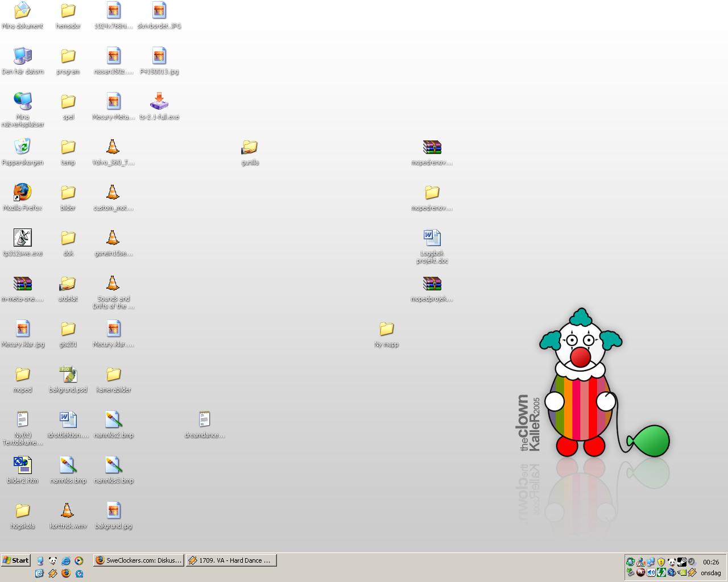Open the MSN Messenger tray icon

click(640, 562)
